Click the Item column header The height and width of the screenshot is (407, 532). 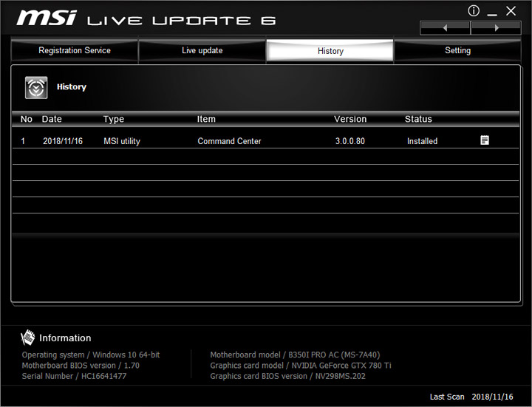(206, 119)
